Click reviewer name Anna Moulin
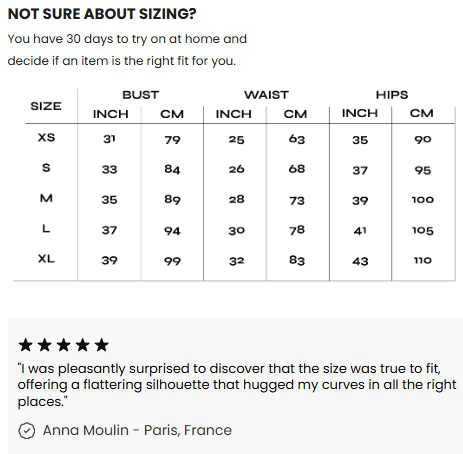This screenshot has height=454, width=463. pyautogui.click(x=86, y=430)
